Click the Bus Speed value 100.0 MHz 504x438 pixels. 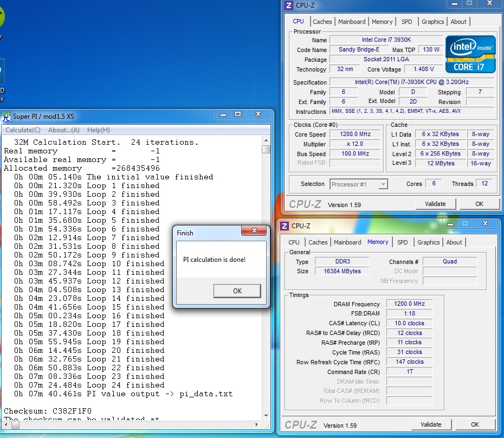355,153
